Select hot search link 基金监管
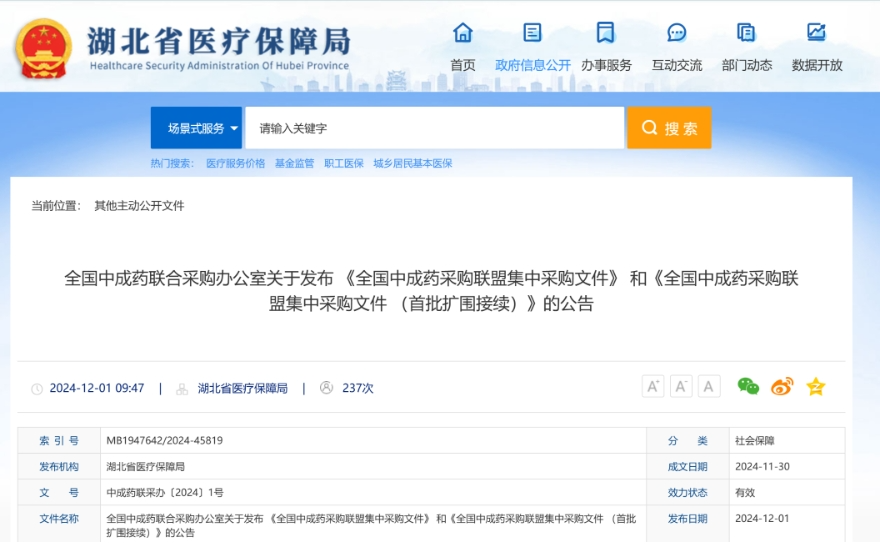Image resolution: width=880 pixels, height=550 pixels. (294, 164)
